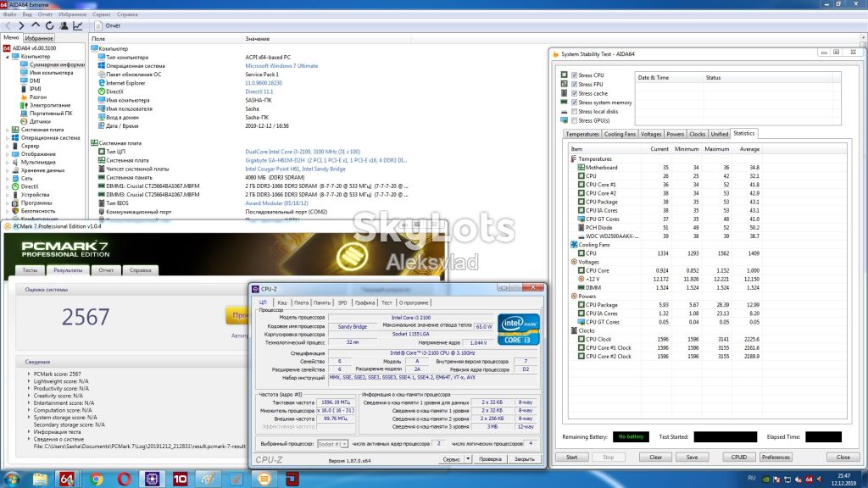
Task: Launch Google Chrome from the taskbar
Action: [x=97, y=479]
